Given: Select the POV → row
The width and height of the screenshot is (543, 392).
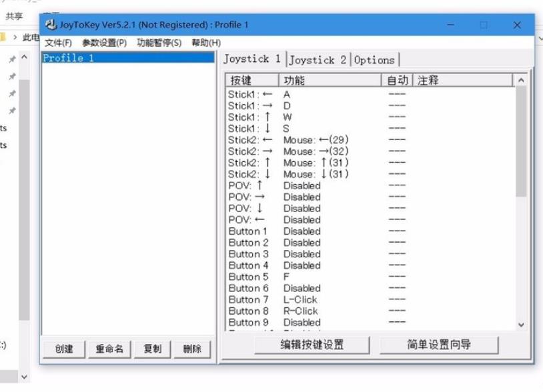Looking at the screenshot, I should click(x=370, y=197).
